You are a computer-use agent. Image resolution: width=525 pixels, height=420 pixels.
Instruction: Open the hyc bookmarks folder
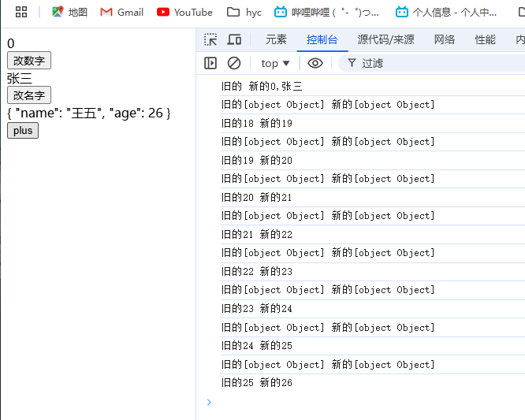pyautogui.click(x=244, y=12)
